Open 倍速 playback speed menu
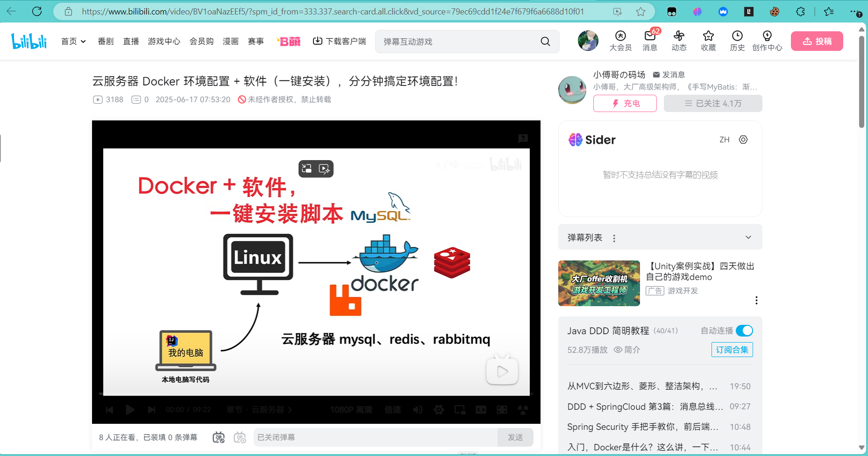Viewport: 868px width, 456px height. point(392,410)
